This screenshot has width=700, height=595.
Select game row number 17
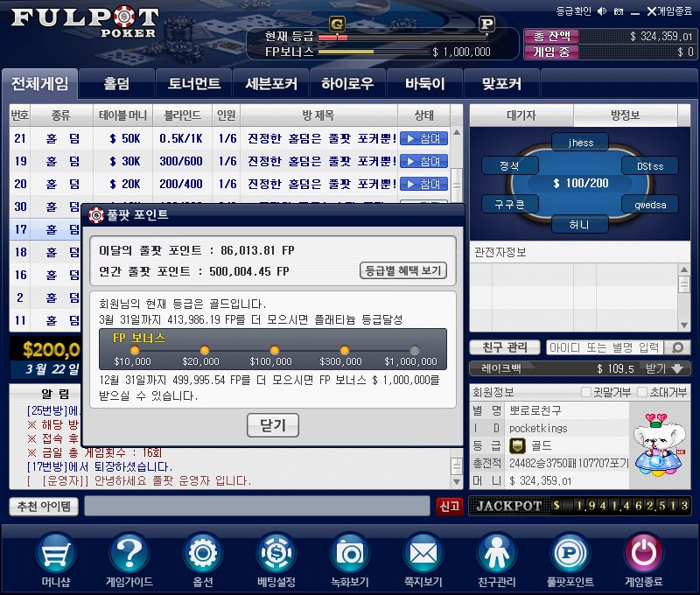point(45,229)
